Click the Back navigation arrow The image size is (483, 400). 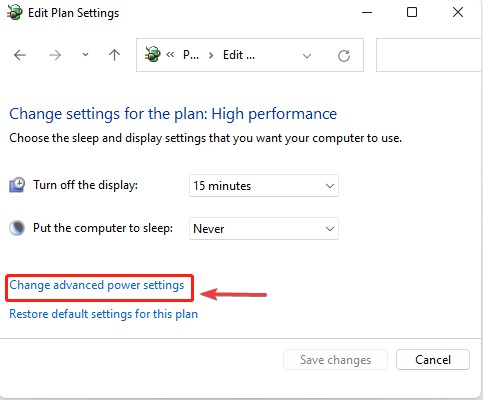coord(20,55)
